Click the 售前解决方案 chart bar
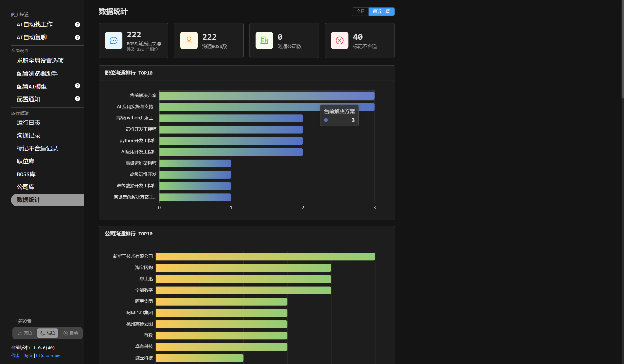The width and height of the screenshot is (624, 364). click(x=267, y=96)
